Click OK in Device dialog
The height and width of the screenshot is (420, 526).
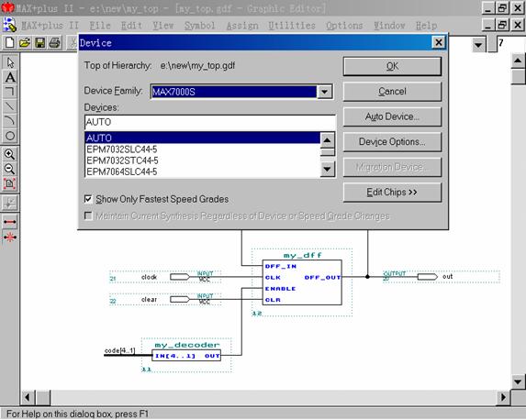coord(392,66)
